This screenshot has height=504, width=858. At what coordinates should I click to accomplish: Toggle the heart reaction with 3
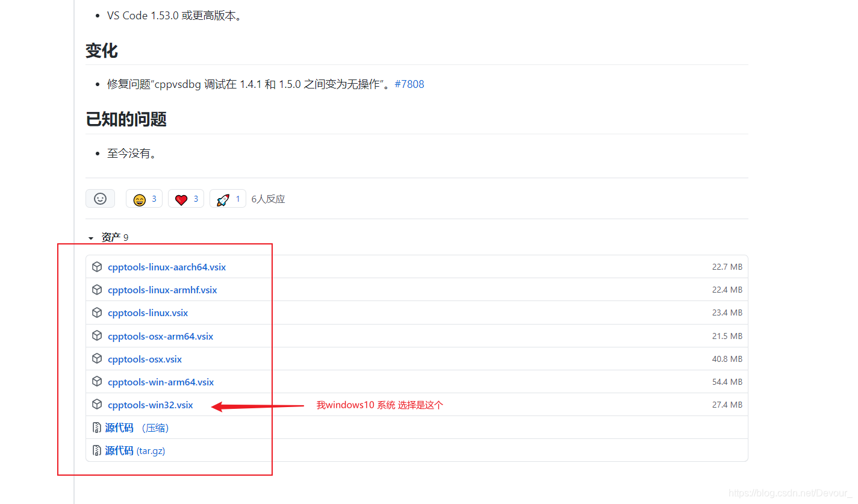[186, 199]
